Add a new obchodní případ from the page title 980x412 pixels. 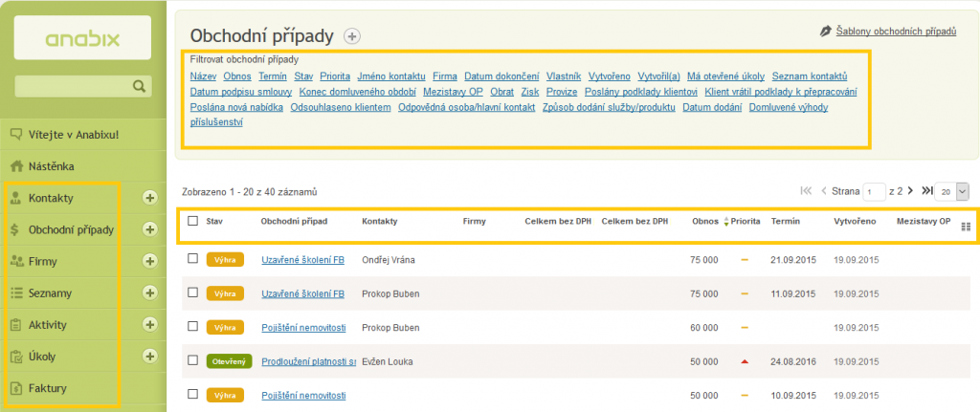[x=352, y=36]
